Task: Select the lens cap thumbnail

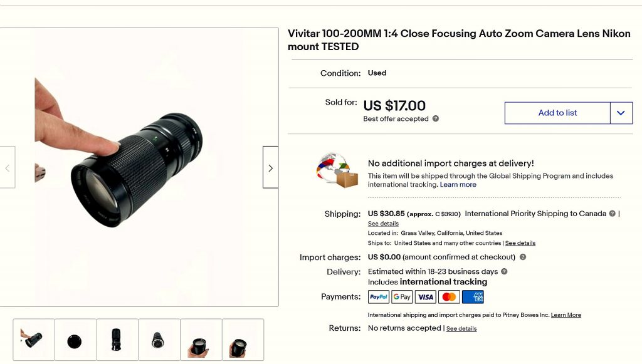Action: click(x=75, y=340)
